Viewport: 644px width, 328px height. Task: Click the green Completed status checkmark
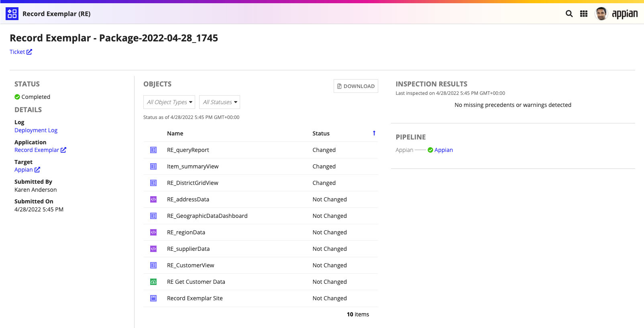point(17,97)
